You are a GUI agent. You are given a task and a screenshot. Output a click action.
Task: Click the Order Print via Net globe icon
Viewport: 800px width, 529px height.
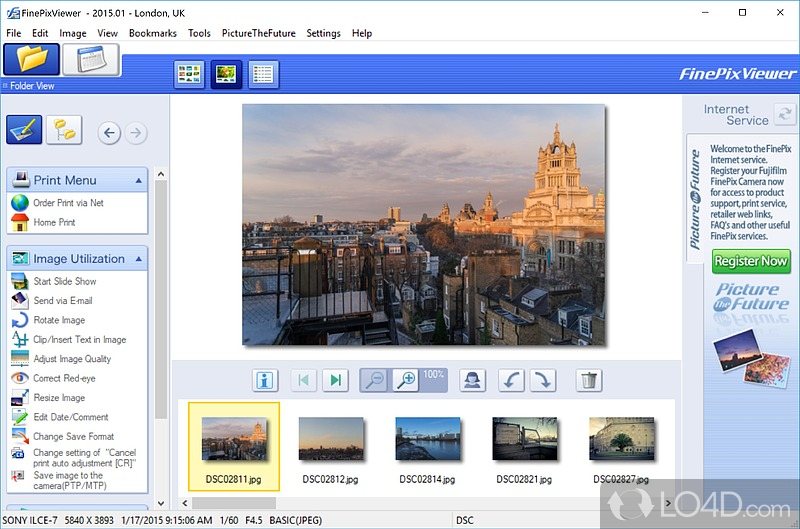pyautogui.click(x=20, y=203)
